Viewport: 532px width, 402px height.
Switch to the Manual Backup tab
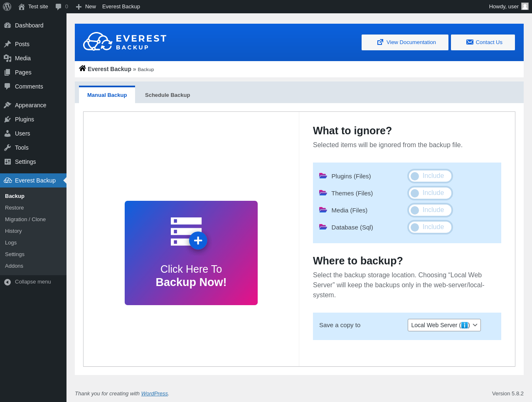(107, 95)
